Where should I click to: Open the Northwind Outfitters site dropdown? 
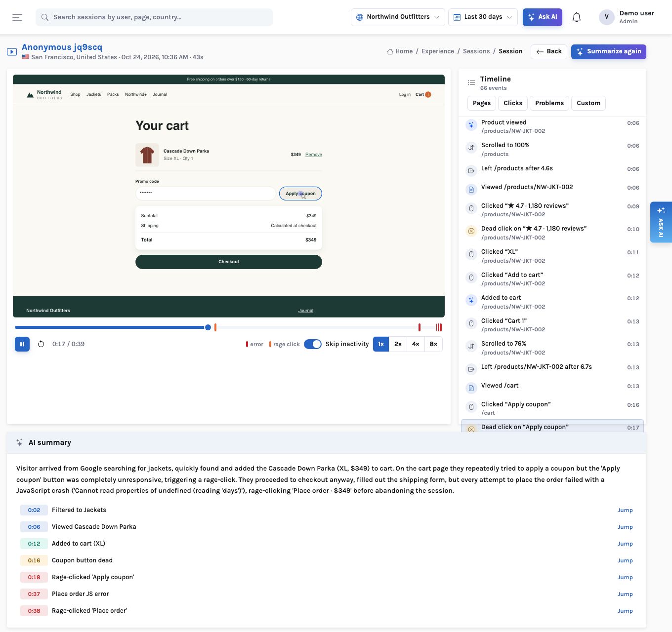coord(398,17)
